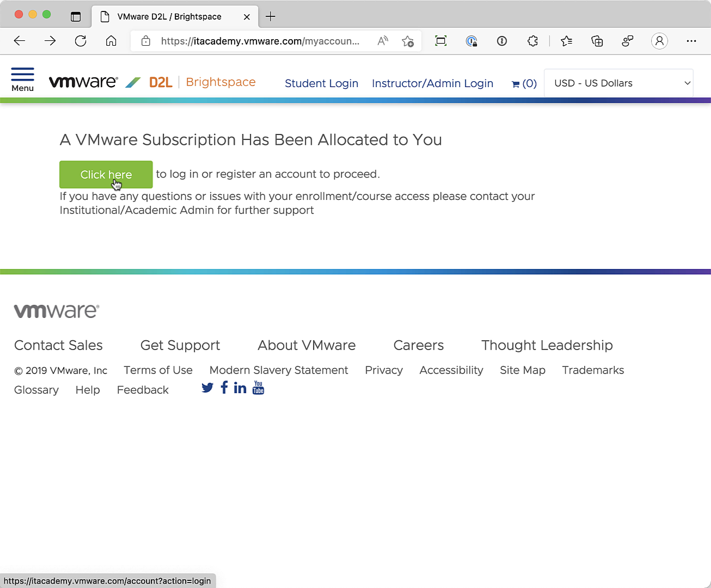Go to browser home icon
Viewport: 711px width, 588px height.
(111, 41)
